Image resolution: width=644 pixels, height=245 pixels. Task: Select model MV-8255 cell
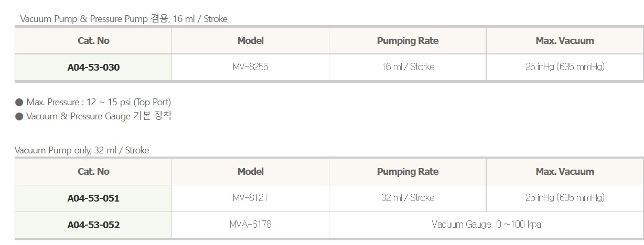(x=250, y=67)
